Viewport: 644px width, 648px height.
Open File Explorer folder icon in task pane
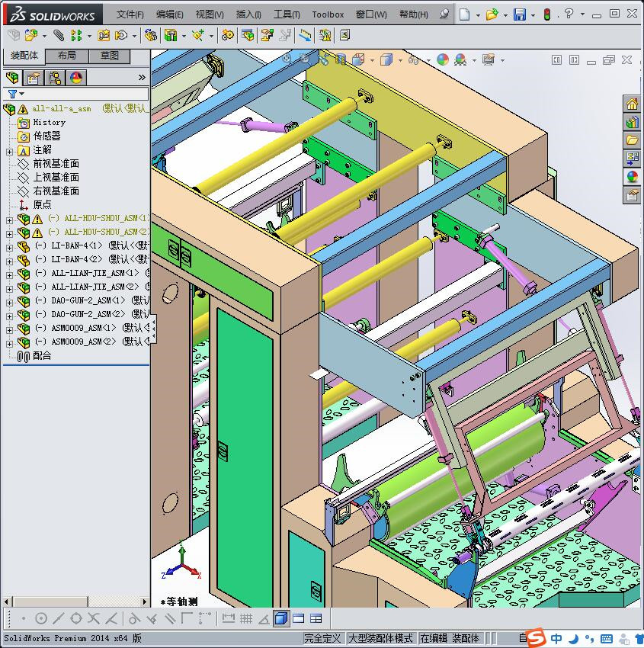coord(632,140)
